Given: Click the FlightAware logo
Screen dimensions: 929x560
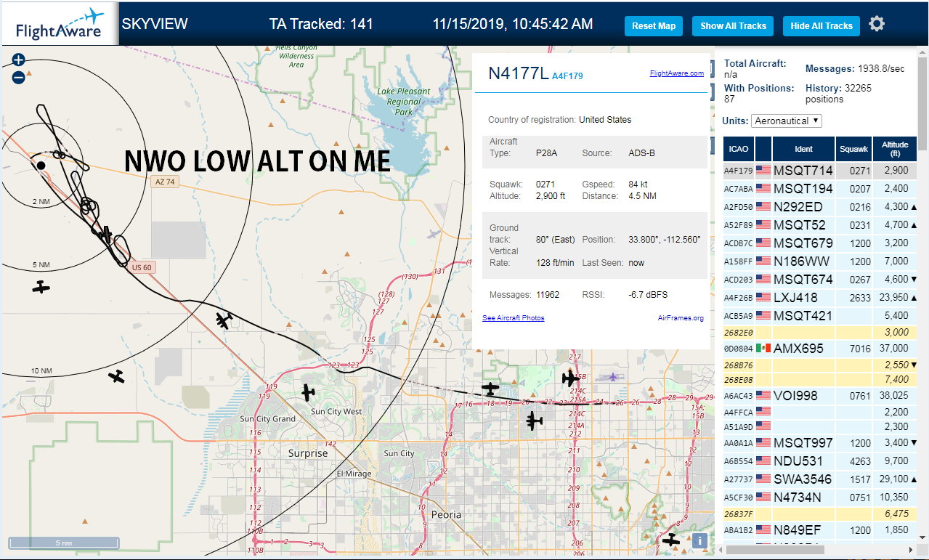Looking at the screenshot, I should 59,25.
